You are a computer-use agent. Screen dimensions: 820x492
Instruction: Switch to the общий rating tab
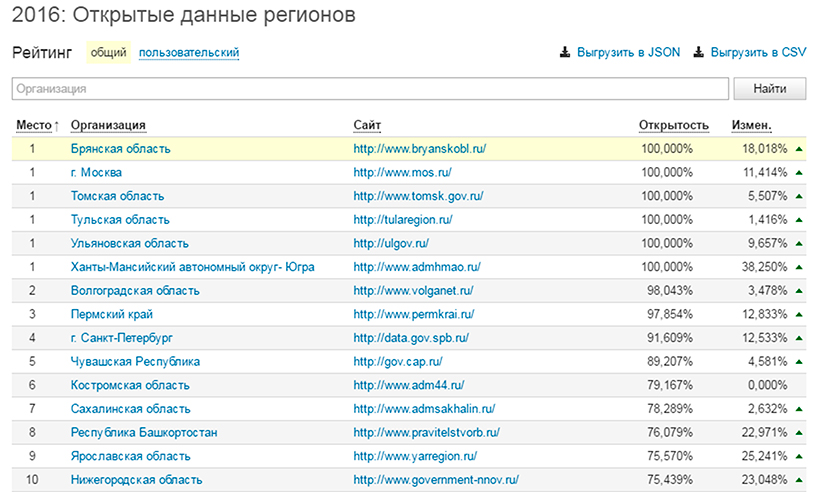click(x=107, y=53)
